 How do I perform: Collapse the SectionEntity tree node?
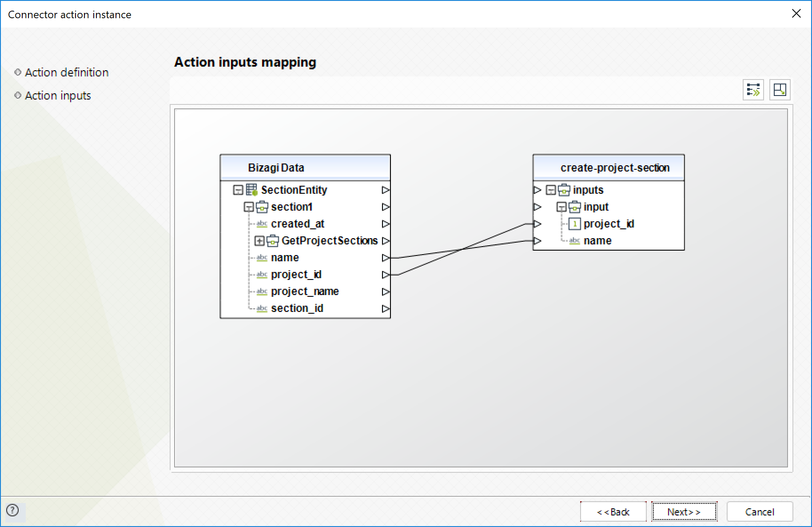coord(239,190)
